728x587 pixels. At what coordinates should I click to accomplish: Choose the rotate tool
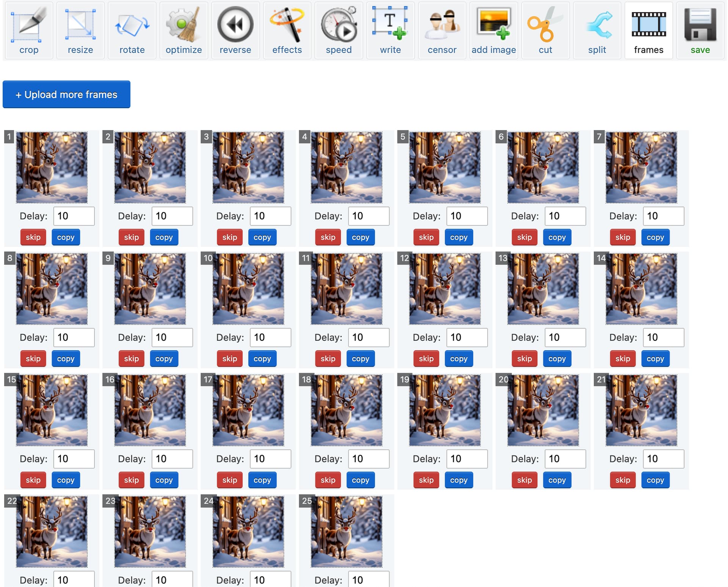(132, 30)
